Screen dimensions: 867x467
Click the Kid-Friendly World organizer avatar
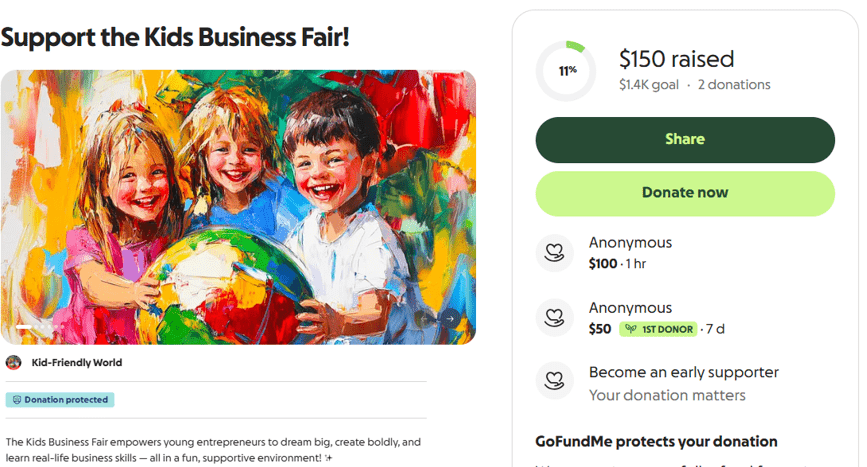14,363
